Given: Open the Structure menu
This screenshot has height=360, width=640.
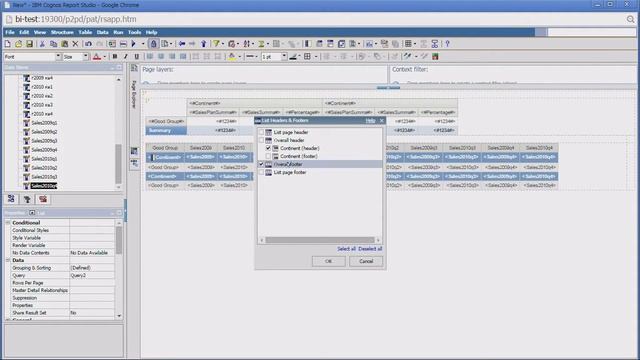Looking at the screenshot, I should point(62,32).
